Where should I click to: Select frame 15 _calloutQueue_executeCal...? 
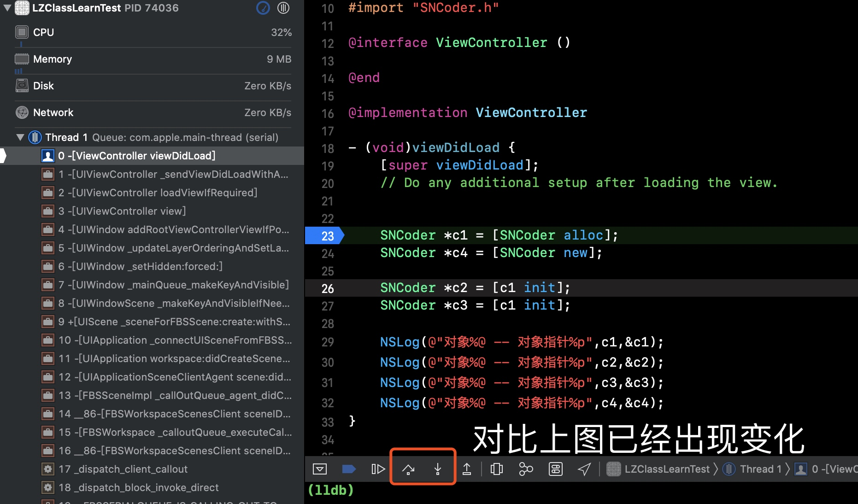coord(152,432)
